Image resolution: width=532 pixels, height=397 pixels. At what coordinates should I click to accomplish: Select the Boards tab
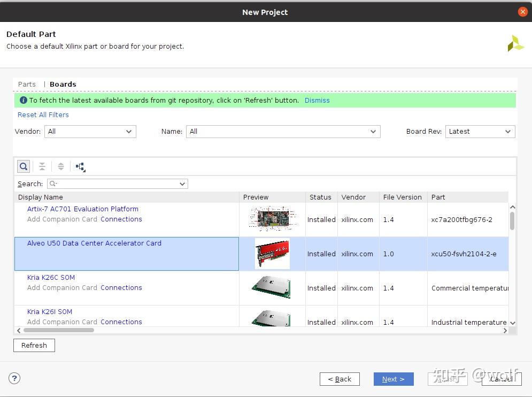tap(63, 85)
